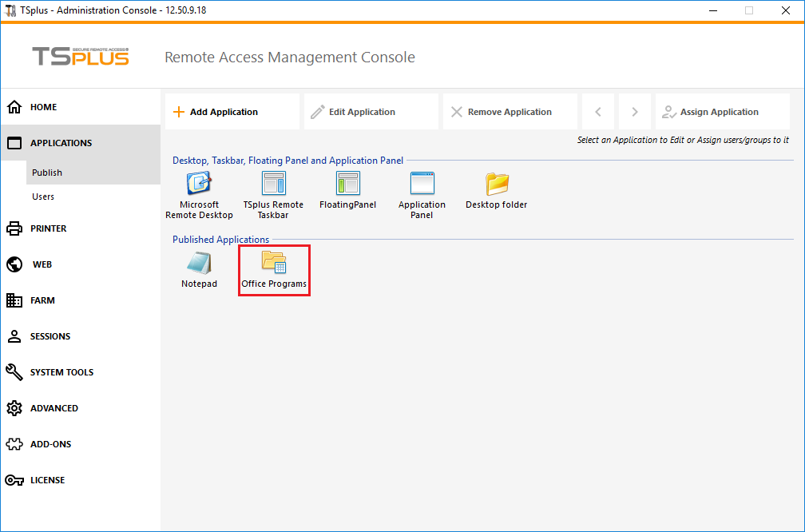This screenshot has width=805, height=532.
Task: Switch to the Farm section
Action: pyautogui.click(x=42, y=300)
